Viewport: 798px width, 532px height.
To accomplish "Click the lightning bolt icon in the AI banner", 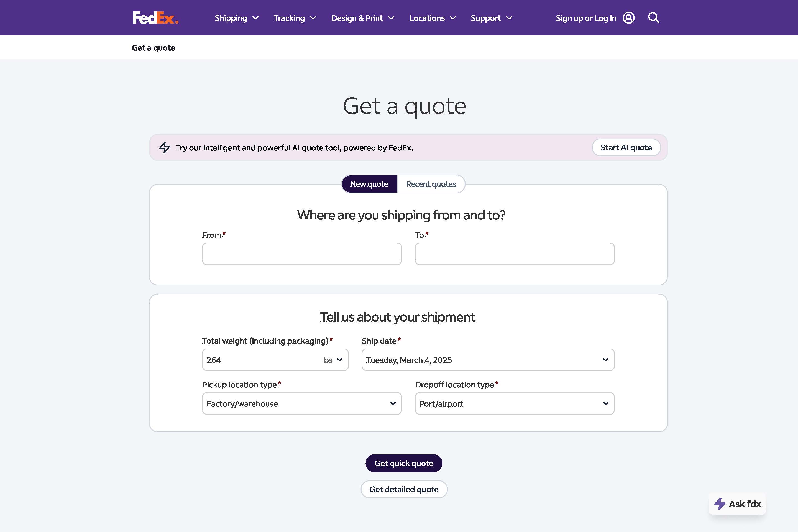I will (165, 147).
